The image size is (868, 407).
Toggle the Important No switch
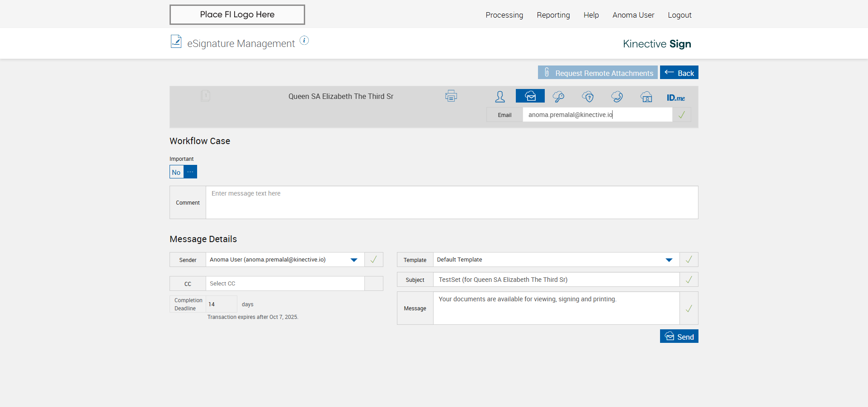tap(183, 172)
